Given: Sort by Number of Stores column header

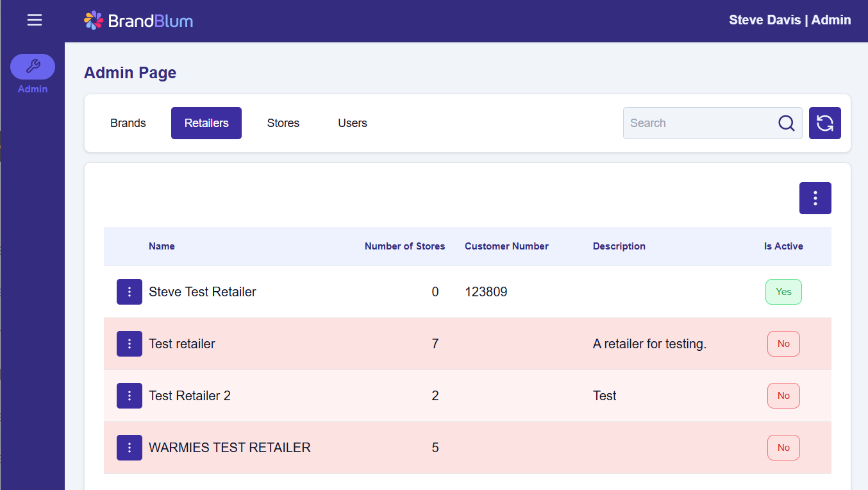Looking at the screenshot, I should click(x=405, y=246).
